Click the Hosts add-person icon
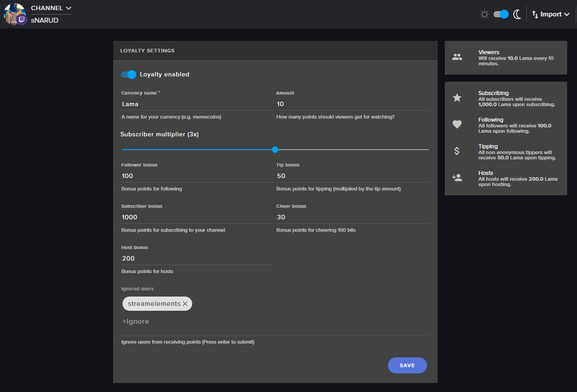The image size is (577, 392). point(457,178)
